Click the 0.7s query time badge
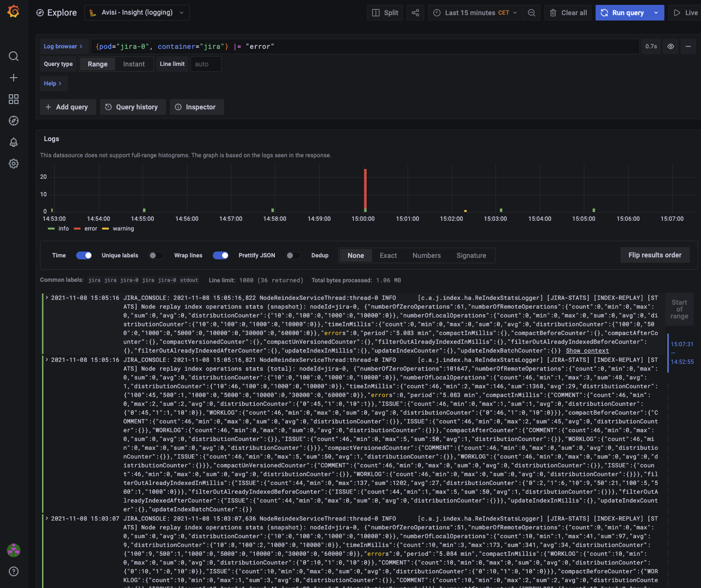The image size is (701, 588). tap(651, 46)
